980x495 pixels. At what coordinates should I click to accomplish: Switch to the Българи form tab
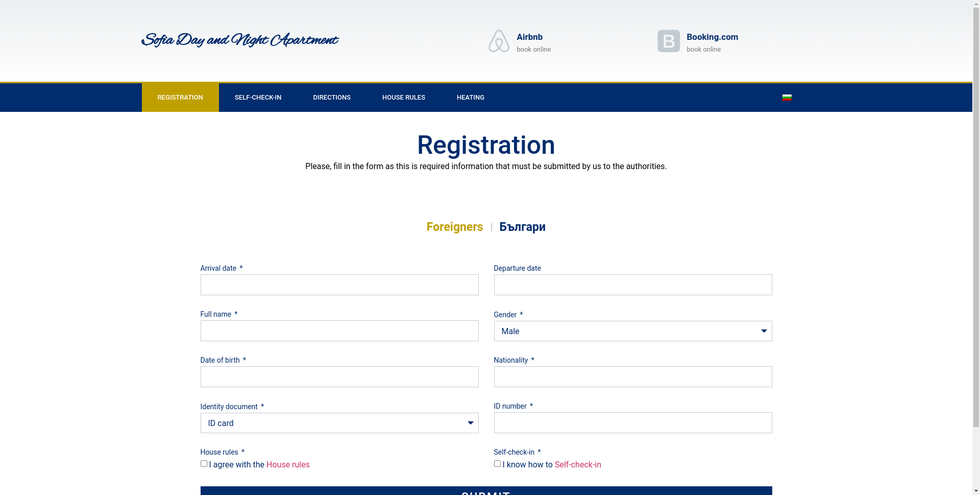522,227
